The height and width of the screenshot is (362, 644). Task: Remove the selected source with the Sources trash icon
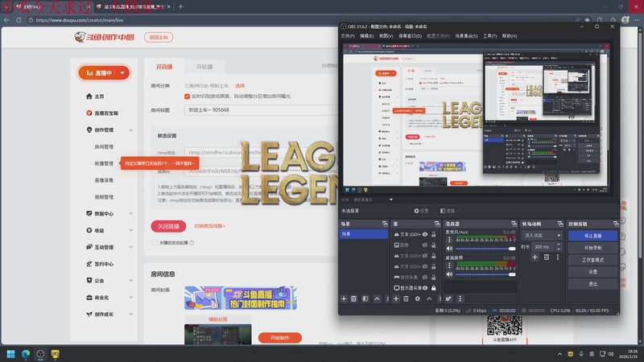coord(406,298)
